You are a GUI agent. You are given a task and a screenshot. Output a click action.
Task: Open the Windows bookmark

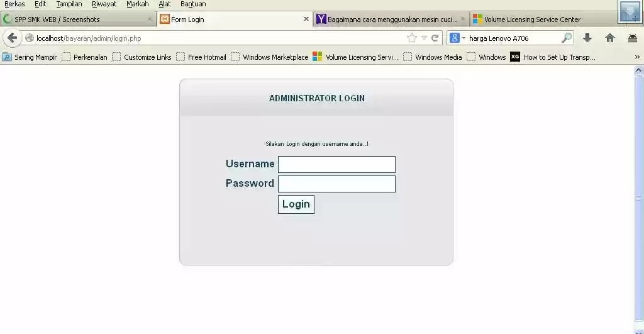click(487, 57)
